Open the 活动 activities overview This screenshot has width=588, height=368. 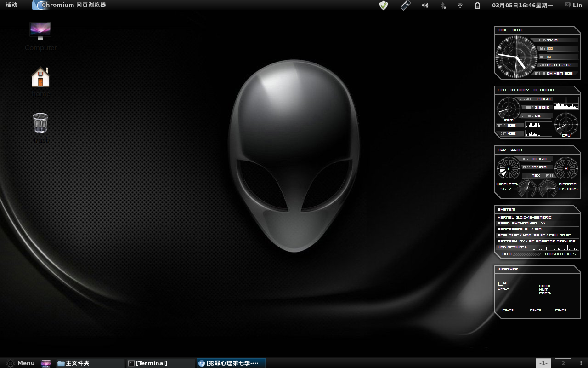[11, 5]
